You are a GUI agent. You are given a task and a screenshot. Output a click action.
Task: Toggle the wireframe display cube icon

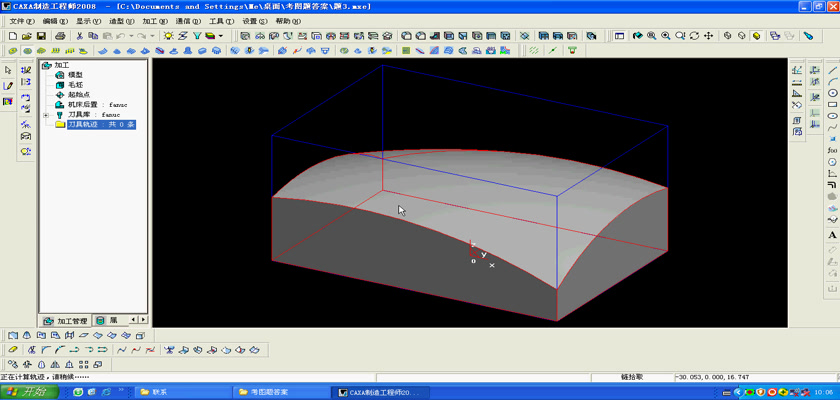[728, 36]
